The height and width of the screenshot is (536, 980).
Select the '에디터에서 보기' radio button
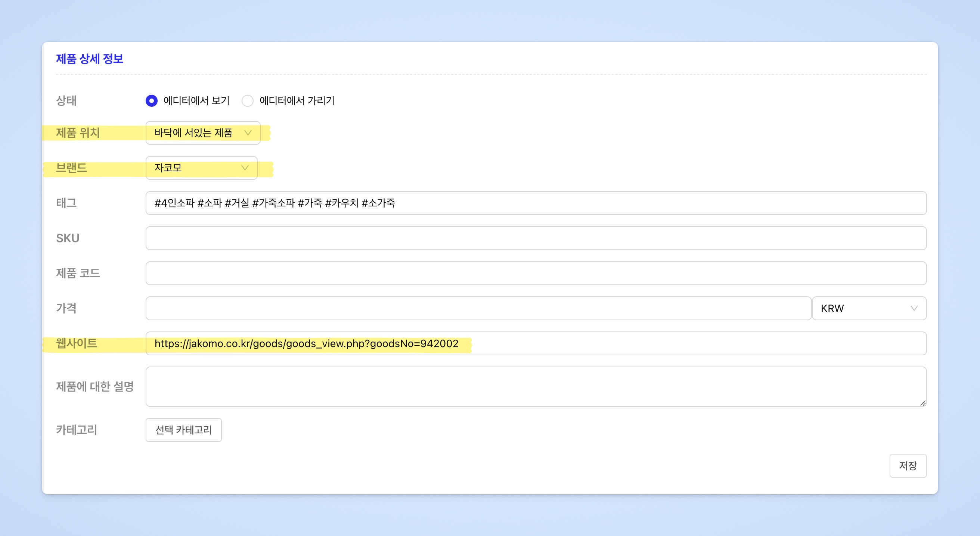click(x=151, y=101)
